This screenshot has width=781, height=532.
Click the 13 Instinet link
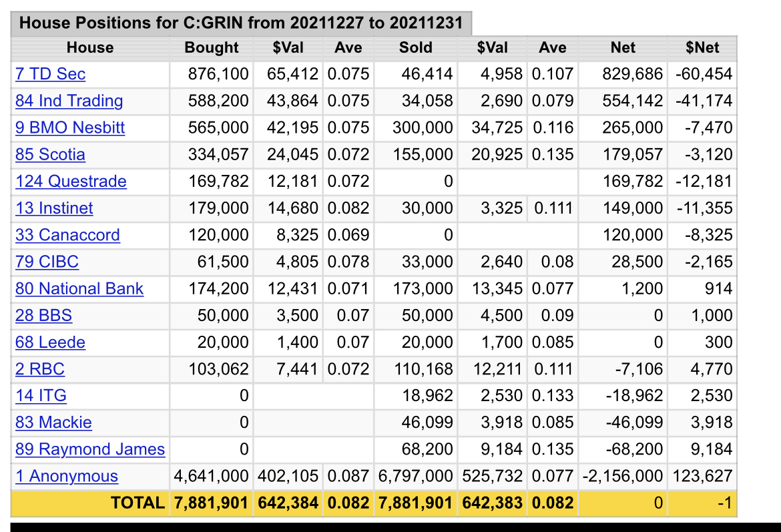[x=54, y=208]
